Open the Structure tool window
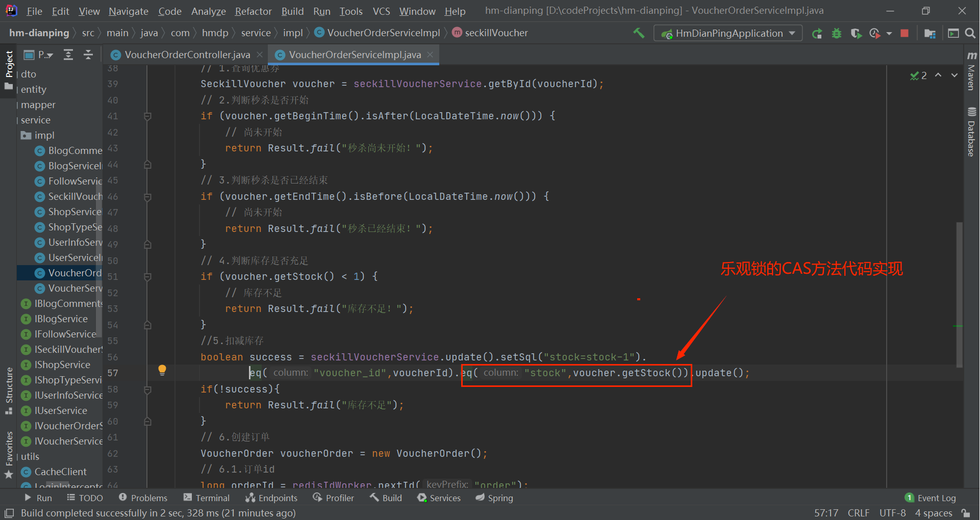980x520 pixels. click(9, 391)
